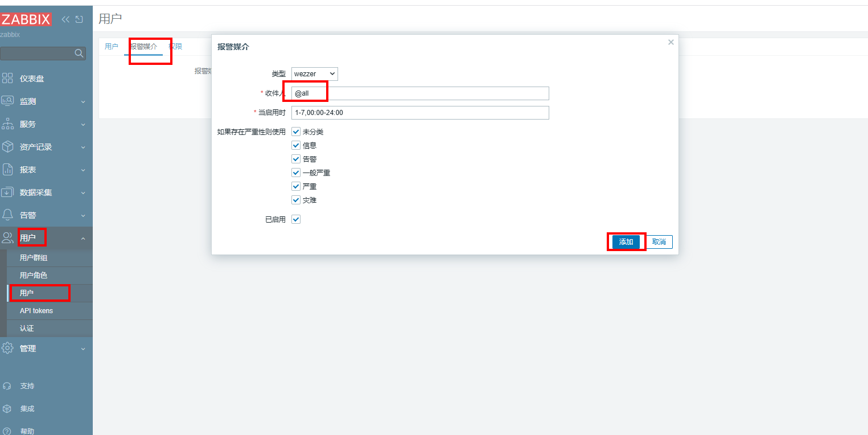This screenshot has height=435, width=868.
Task: Click the 帮助 link
Action: 27,432
